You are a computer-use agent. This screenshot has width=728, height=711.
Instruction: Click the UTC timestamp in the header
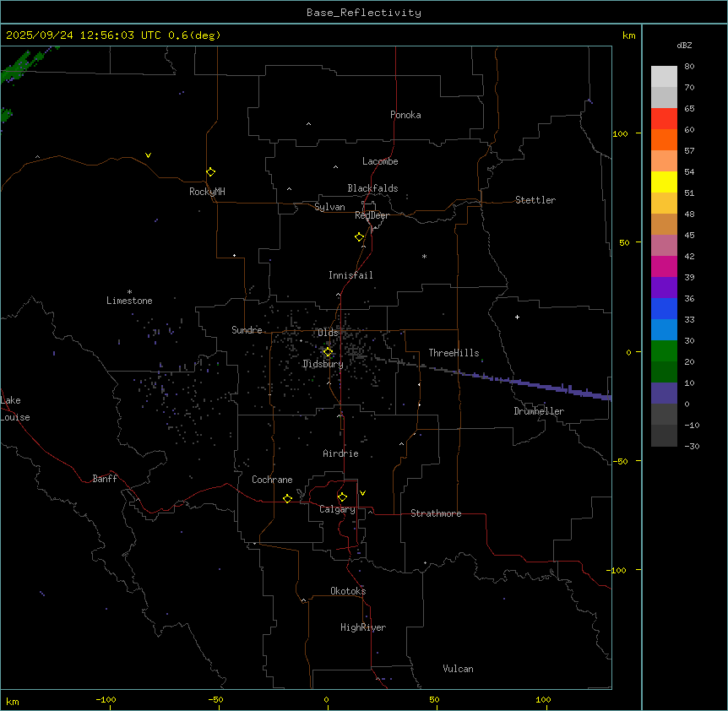coord(113,35)
